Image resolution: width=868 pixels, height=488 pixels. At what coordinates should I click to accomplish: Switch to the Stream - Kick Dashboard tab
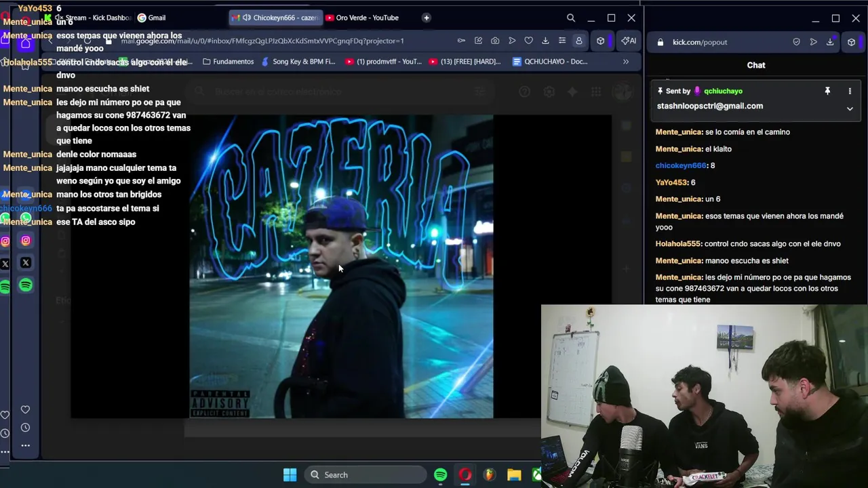(x=93, y=18)
